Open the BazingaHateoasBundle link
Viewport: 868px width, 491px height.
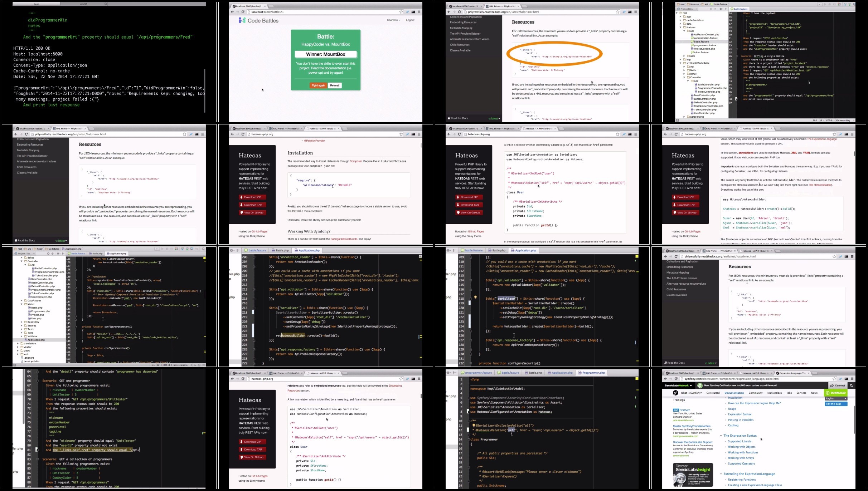click(344, 239)
